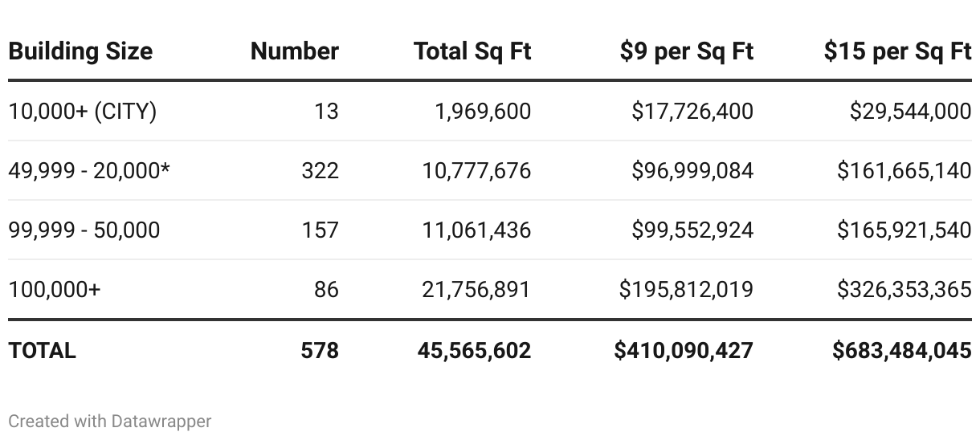Click the total square feet value 45,565,602

474,350
